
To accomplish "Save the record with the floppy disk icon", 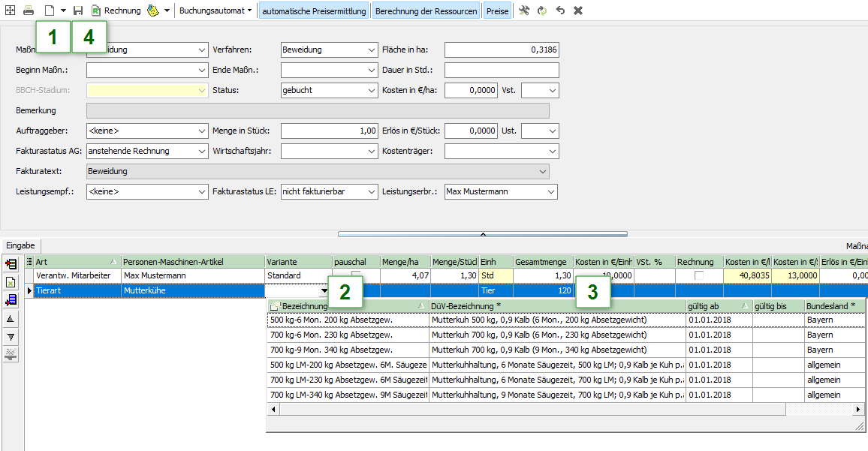I will click(78, 11).
